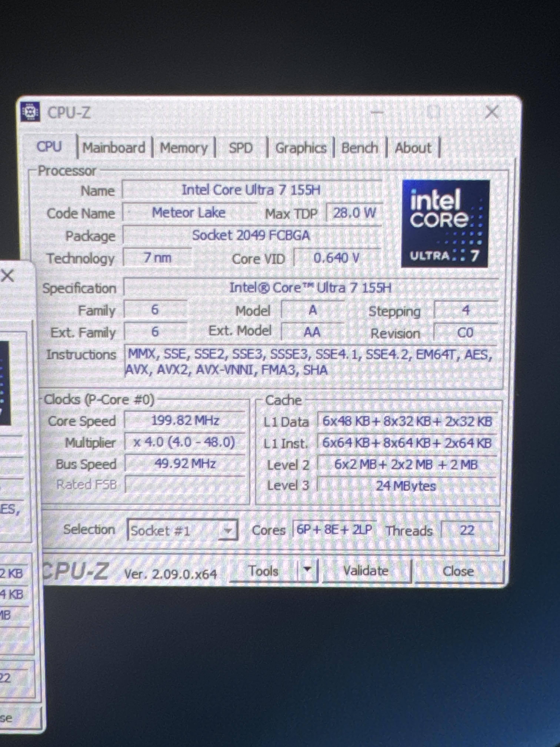Switch to the Memory tab
The height and width of the screenshot is (747, 560).
[184, 148]
